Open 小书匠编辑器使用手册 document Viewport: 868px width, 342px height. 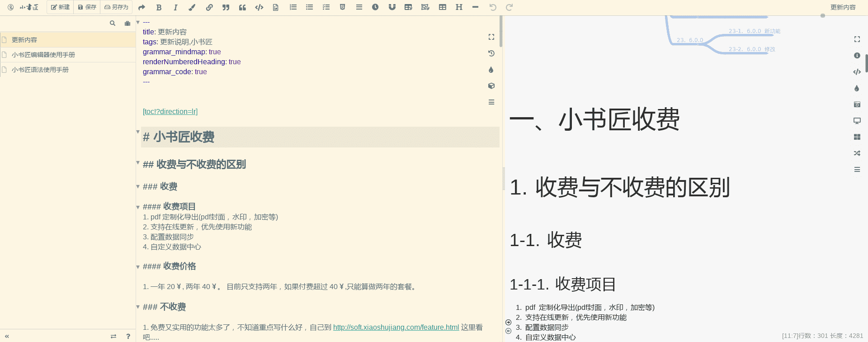68,55
